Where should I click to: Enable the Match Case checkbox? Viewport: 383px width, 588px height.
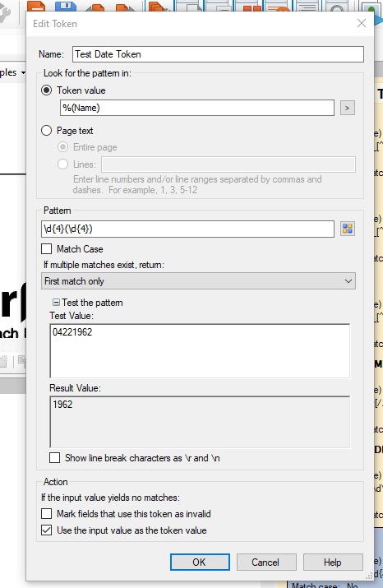pos(47,249)
